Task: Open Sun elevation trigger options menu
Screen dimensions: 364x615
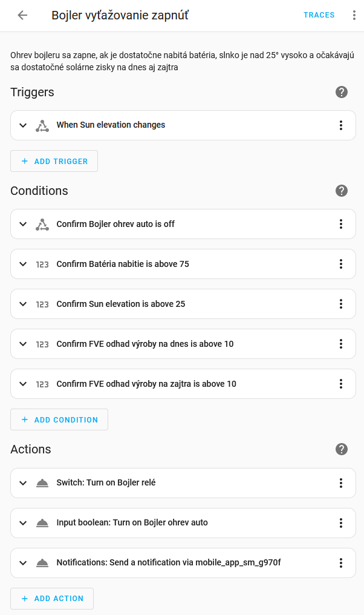Action: point(341,125)
